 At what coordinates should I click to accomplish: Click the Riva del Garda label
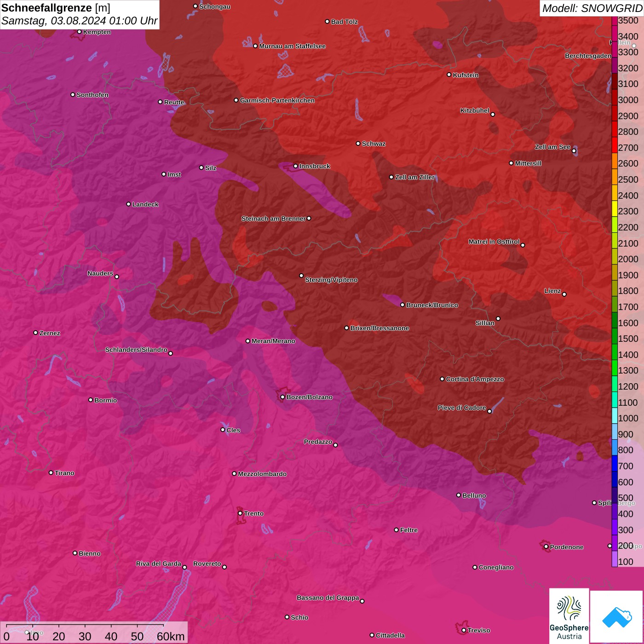[x=159, y=563]
